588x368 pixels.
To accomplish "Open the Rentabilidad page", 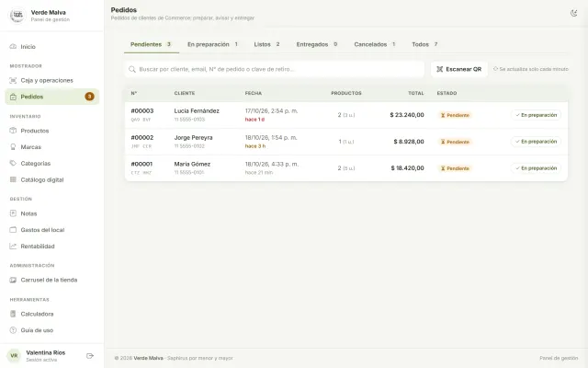I will click(52, 246).
